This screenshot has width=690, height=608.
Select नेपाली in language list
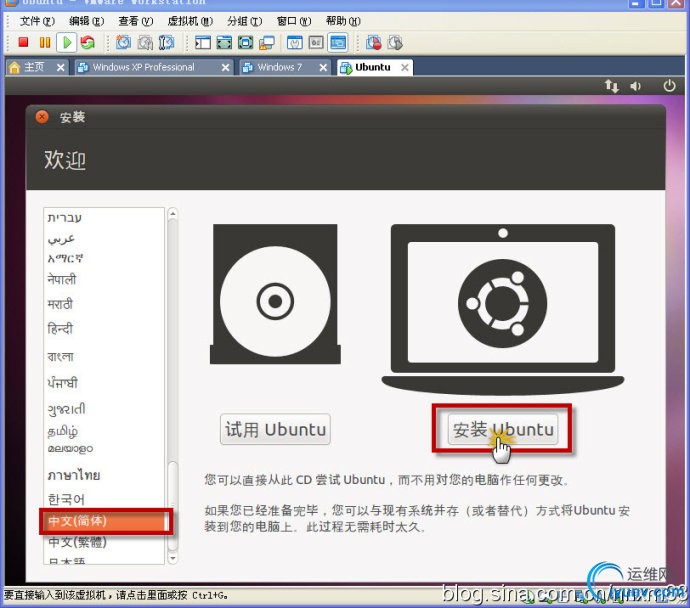[x=104, y=279]
